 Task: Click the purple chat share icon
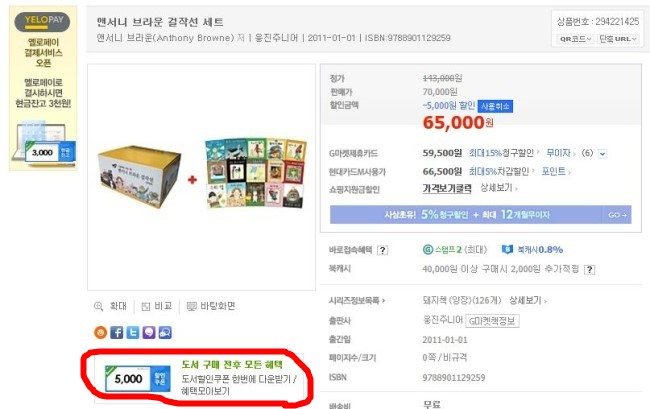pos(149,332)
